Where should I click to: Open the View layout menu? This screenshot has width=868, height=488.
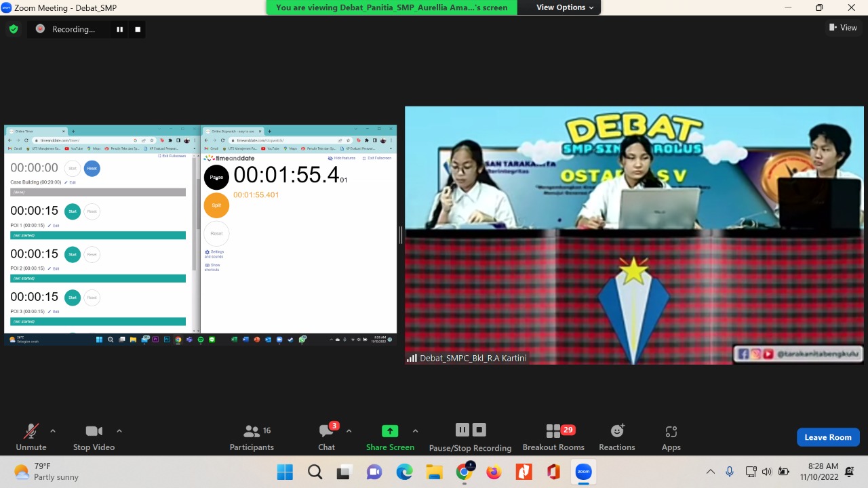[843, 28]
